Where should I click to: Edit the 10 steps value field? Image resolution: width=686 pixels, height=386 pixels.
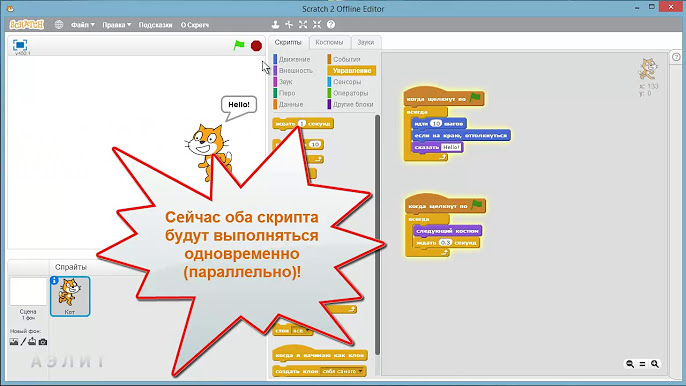pos(436,124)
